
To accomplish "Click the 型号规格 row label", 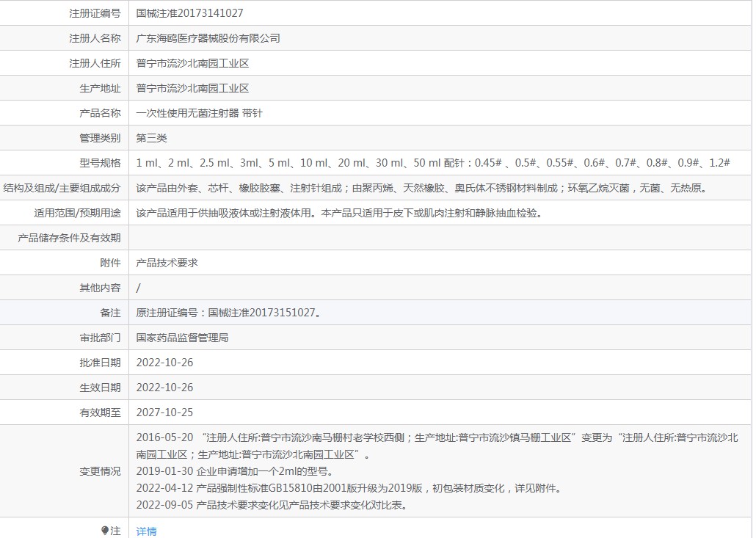I will tap(101, 163).
